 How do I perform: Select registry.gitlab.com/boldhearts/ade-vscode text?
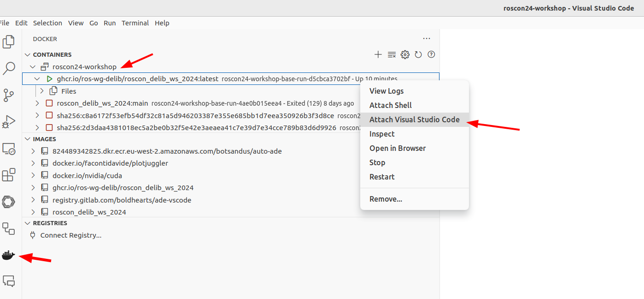(122, 200)
